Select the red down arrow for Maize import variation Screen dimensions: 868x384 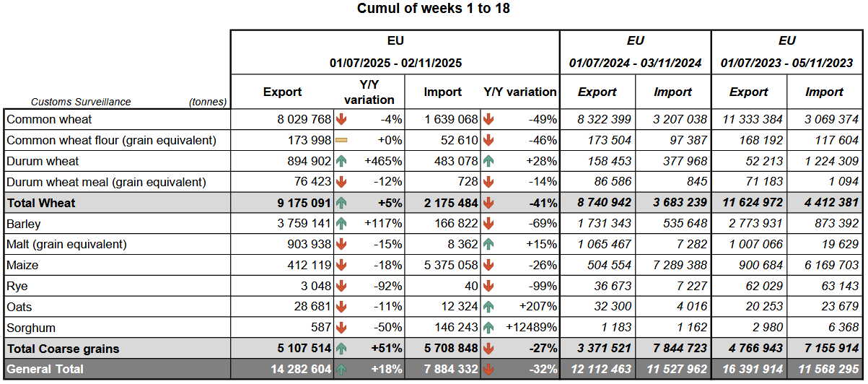(488, 265)
